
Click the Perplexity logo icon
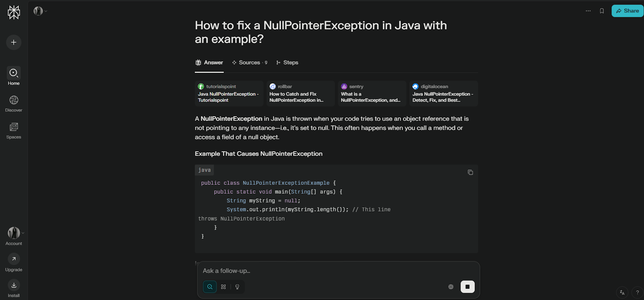(x=14, y=12)
